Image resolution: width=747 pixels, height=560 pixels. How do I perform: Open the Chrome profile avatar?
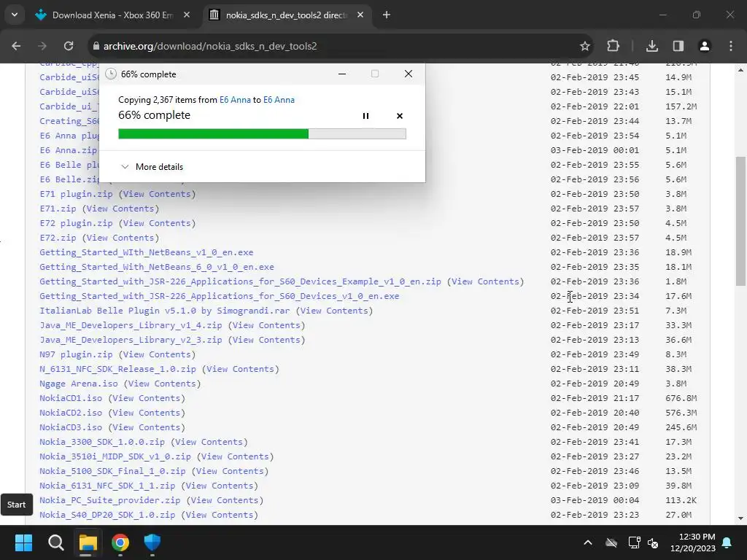(x=704, y=46)
